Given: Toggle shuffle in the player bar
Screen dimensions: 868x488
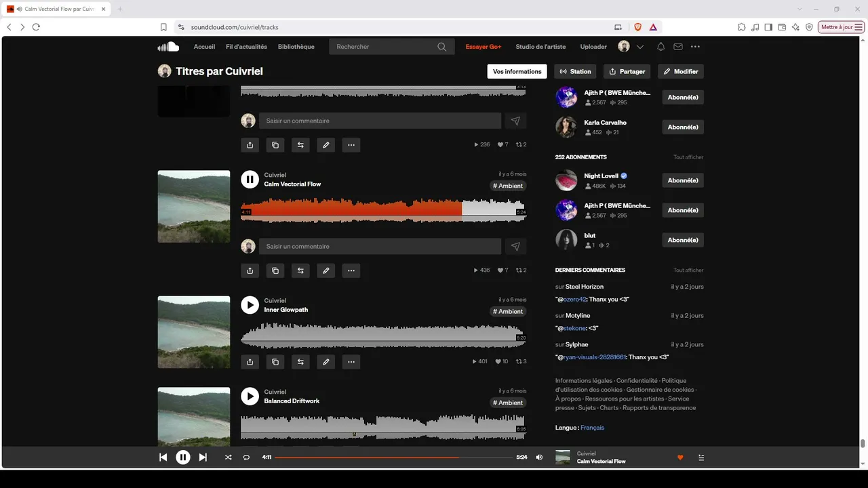Looking at the screenshot, I should click(x=228, y=457).
